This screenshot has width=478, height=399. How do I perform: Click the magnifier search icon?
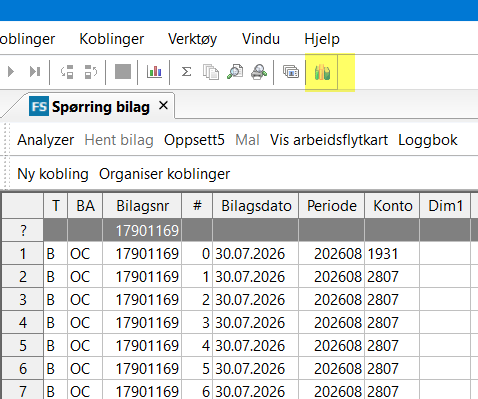pos(235,72)
